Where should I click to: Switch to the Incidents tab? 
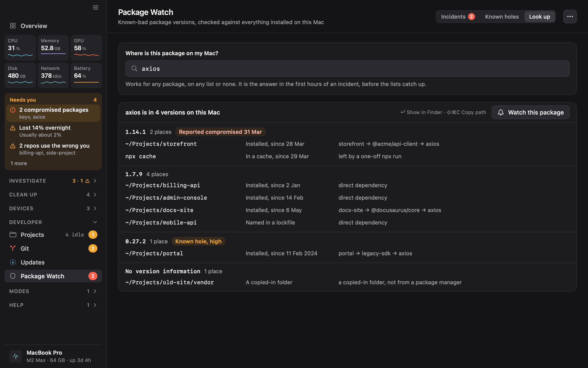(x=458, y=17)
